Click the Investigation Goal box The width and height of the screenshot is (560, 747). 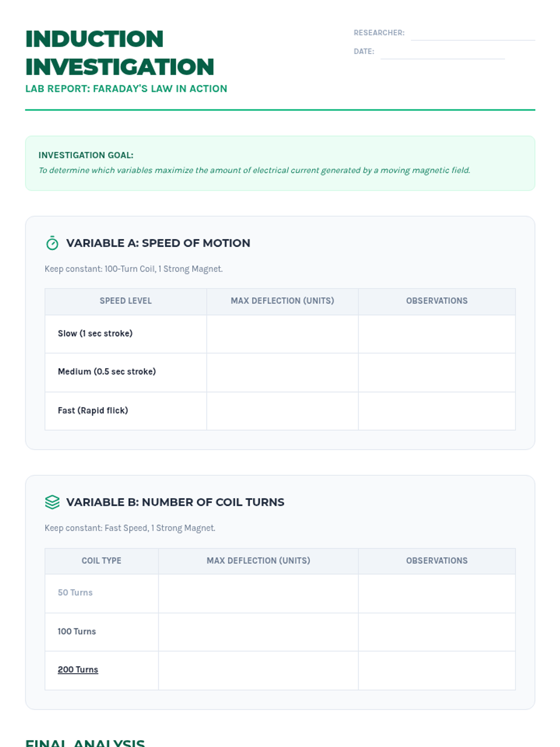(280, 163)
